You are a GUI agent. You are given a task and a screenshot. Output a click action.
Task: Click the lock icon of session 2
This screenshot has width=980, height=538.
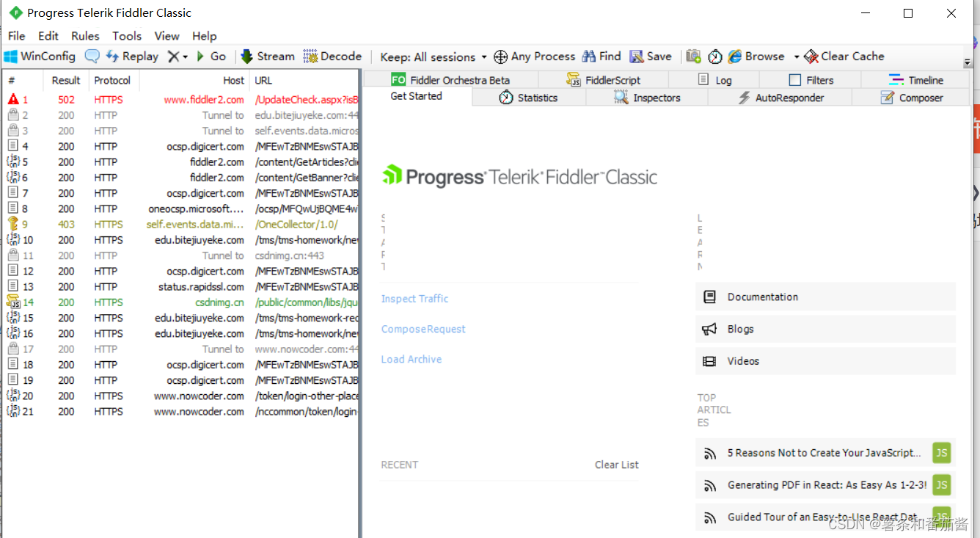tap(13, 115)
